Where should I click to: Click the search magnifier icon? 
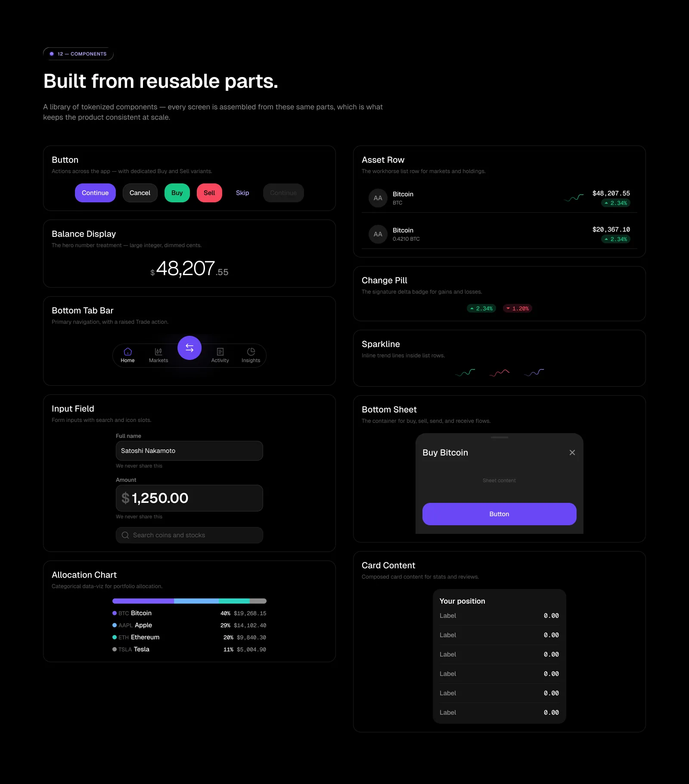pos(125,535)
